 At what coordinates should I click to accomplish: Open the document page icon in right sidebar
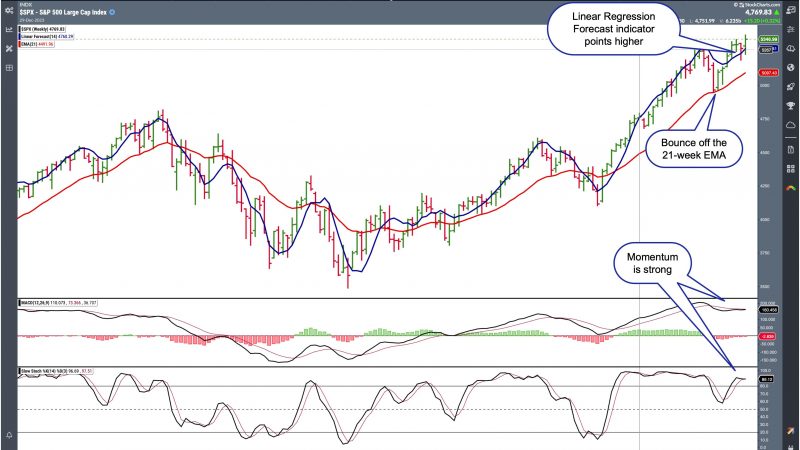click(791, 149)
